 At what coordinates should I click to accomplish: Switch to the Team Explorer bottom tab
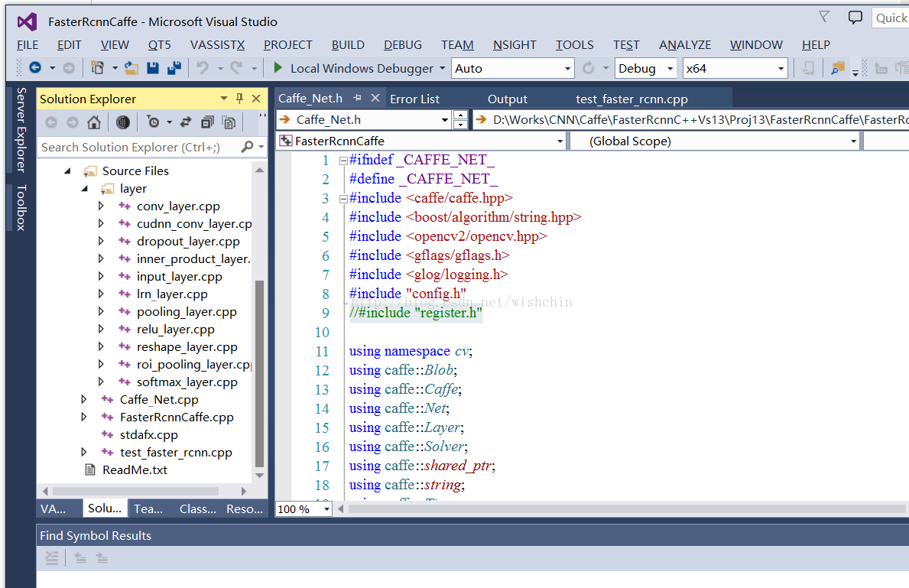pos(148,508)
